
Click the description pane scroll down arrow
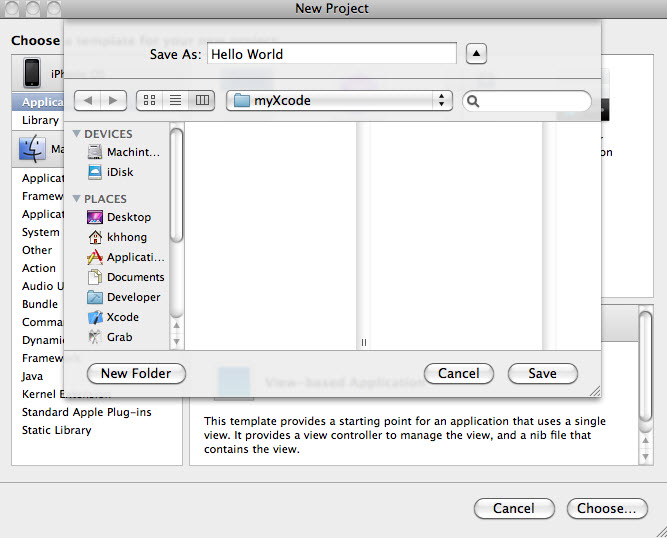coord(645,457)
